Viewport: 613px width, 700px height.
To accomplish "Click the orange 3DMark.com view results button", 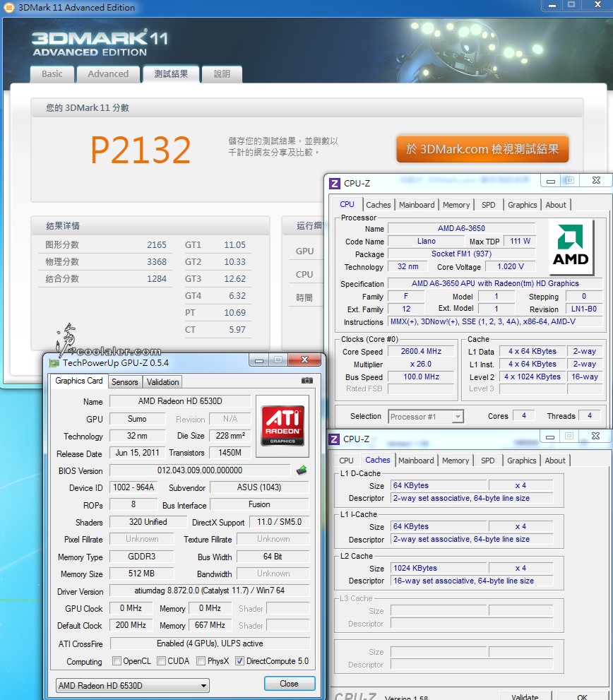I will [482, 149].
